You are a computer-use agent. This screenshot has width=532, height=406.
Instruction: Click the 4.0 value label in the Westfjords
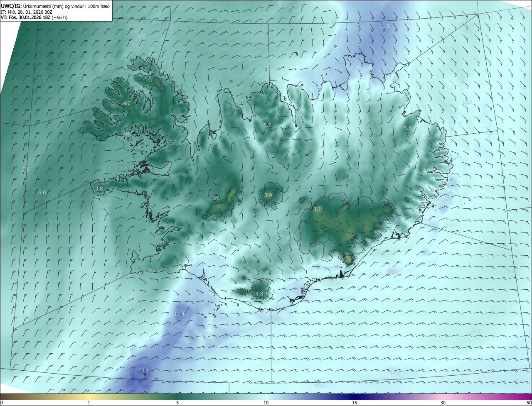click(127, 103)
